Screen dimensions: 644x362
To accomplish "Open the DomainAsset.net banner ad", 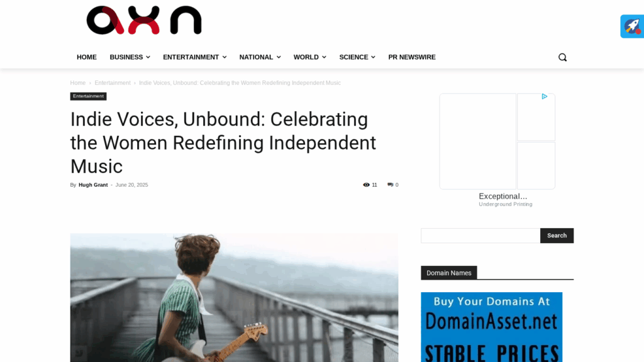I will 492,327.
